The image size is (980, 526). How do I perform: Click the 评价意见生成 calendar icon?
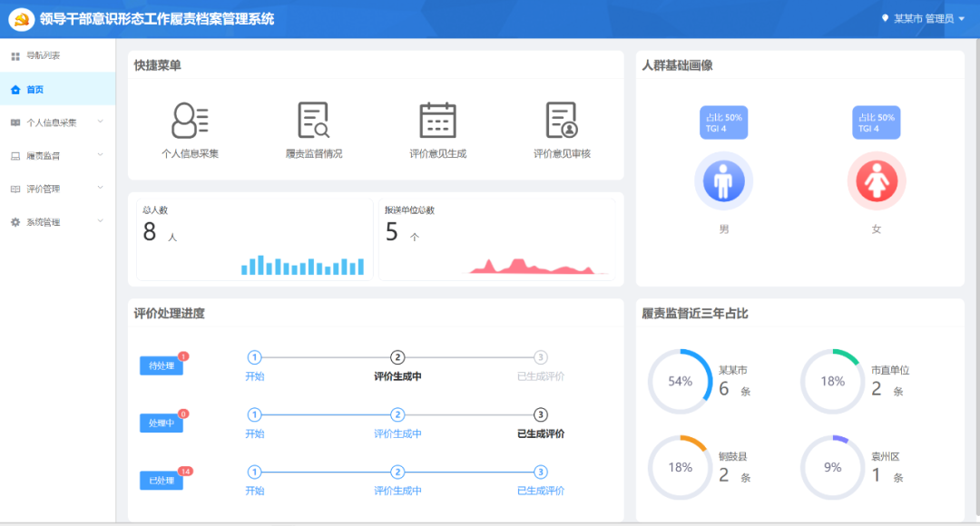tap(437, 121)
